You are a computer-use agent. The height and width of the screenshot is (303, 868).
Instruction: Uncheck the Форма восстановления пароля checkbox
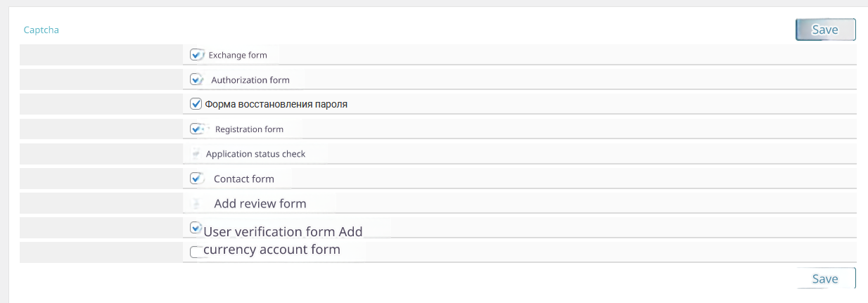point(196,104)
